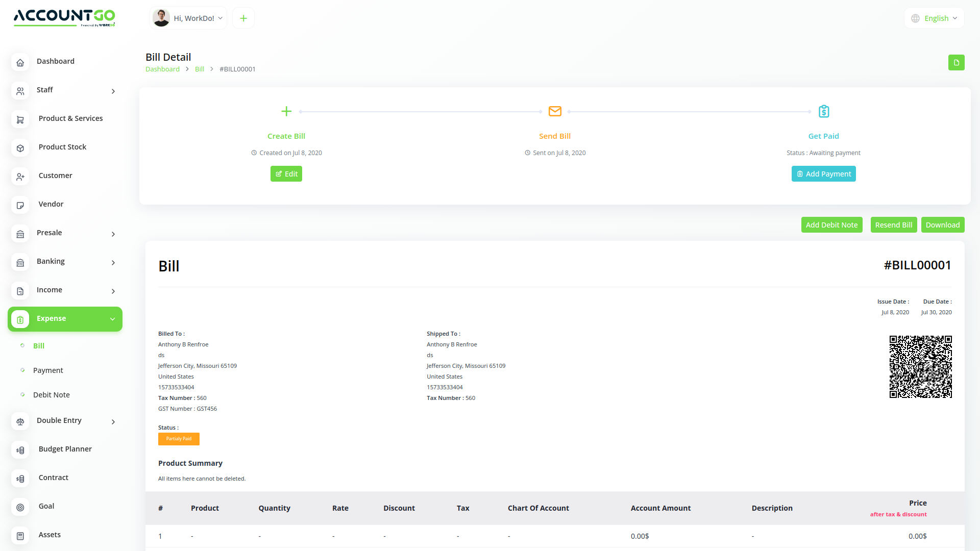The width and height of the screenshot is (980, 551).
Task: Follow the Bill breadcrumb link
Action: tap(200, 69)
